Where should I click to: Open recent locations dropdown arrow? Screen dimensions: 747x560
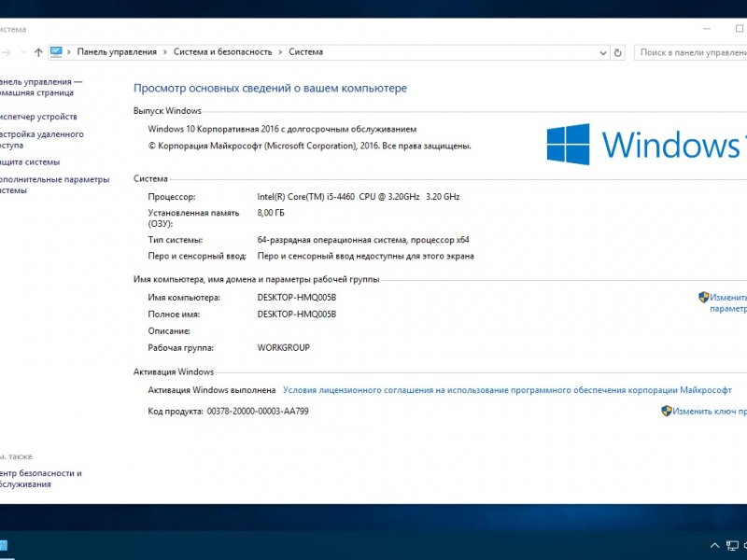coord(22,52)
